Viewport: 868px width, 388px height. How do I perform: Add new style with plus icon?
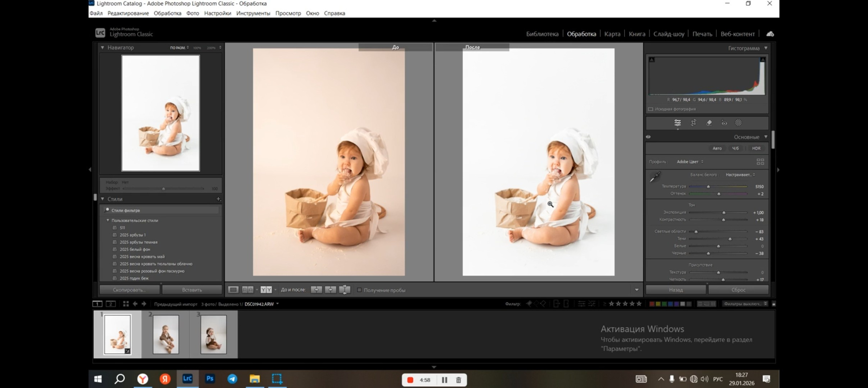point(218,199)
